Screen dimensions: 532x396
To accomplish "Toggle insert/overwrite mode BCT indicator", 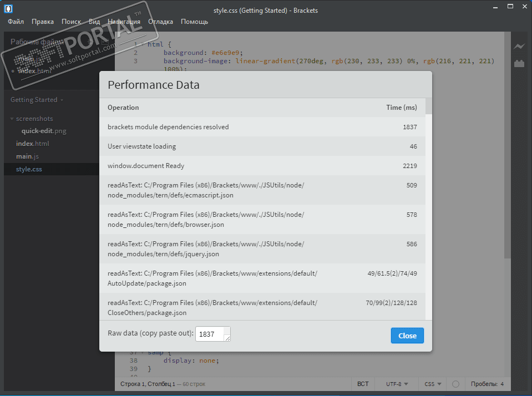I will (363, 384).
